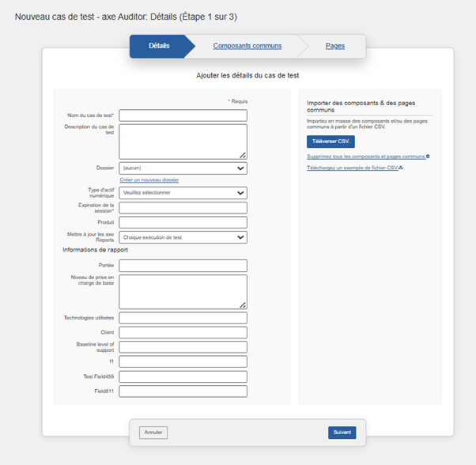Click the Expiration de la session field
476x465 pixels.
pyautogui.click(x=183, y=208)
